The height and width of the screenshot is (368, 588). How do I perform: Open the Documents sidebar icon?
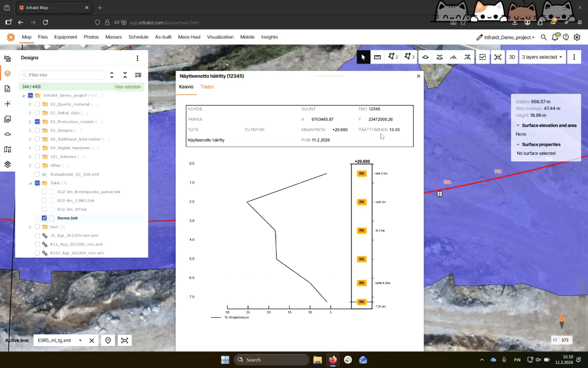click(8, 89)
